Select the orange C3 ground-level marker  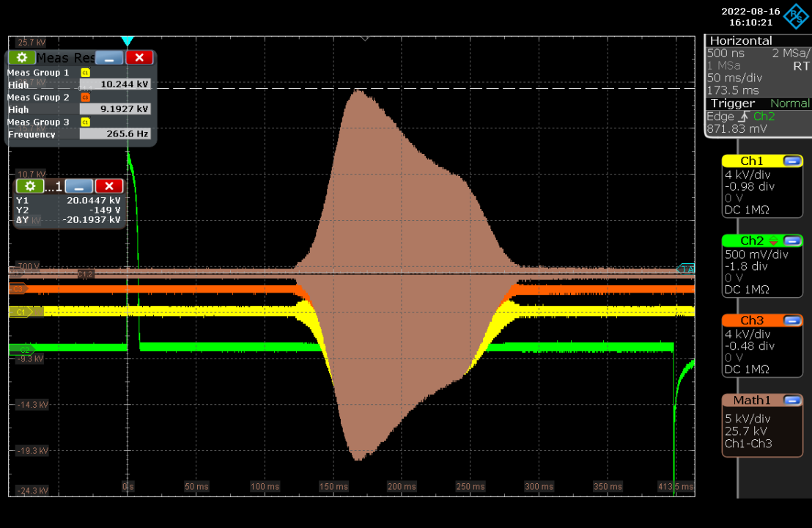click(18, 289)
